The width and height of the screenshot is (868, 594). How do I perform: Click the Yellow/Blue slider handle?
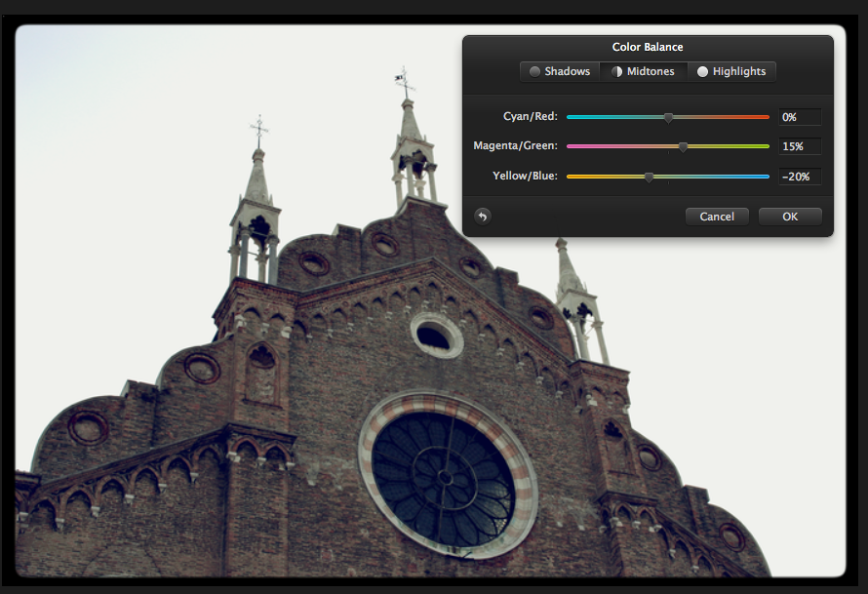(650, 177)
